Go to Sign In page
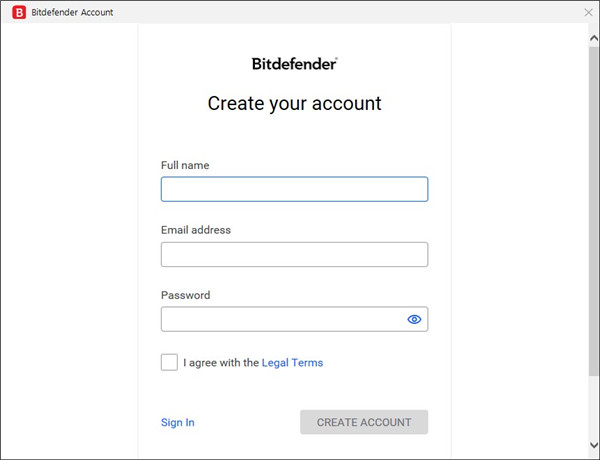The height and width of the screenshot is (460, 600). pos(178,422)
